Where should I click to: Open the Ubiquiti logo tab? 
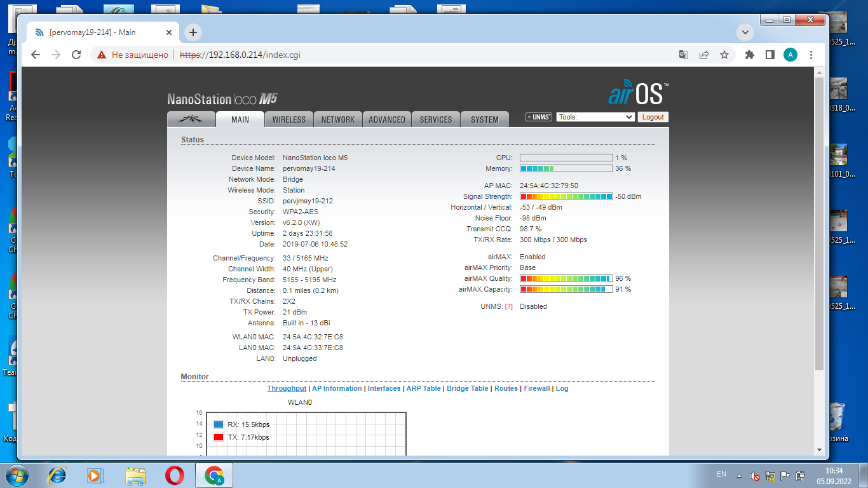point(191,119)
